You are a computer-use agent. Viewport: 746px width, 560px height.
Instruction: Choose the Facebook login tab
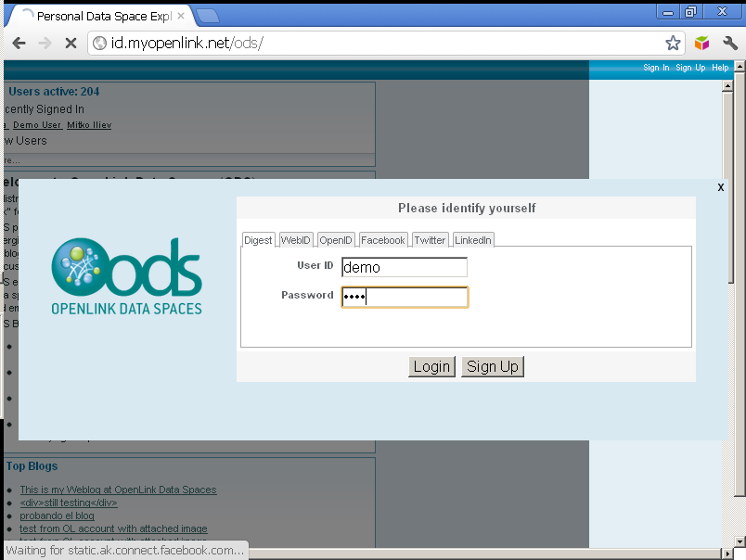382,240
